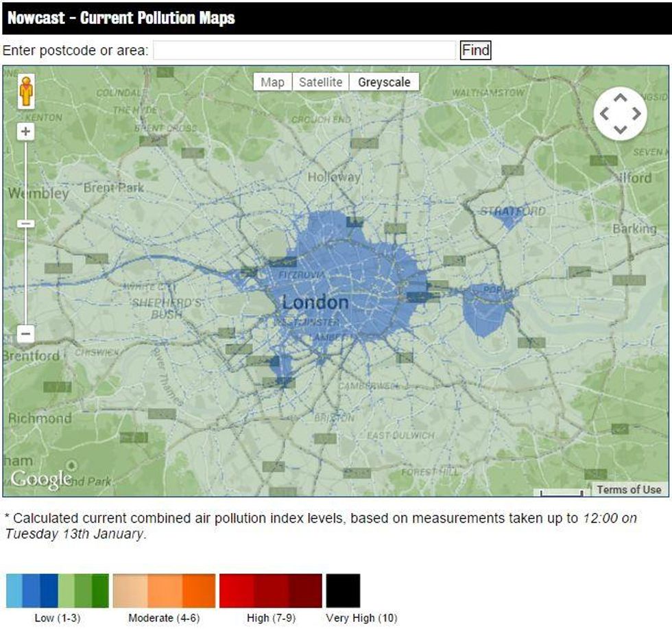Click the postcode or area input field

coord(304,51)
